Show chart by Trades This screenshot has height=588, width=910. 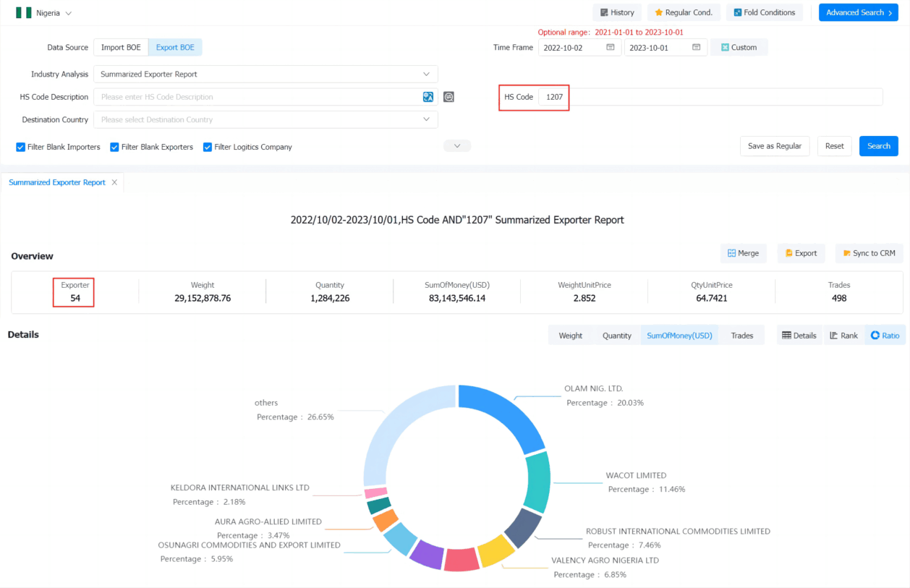click(x=742, y=336)
